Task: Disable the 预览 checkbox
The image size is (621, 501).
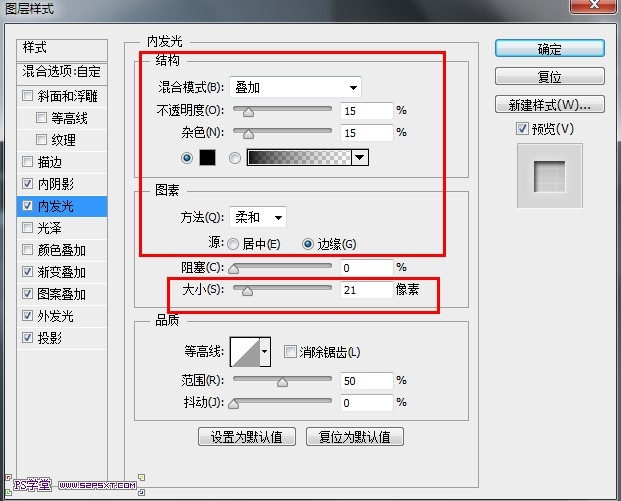Action: click(x=522, y=128)
